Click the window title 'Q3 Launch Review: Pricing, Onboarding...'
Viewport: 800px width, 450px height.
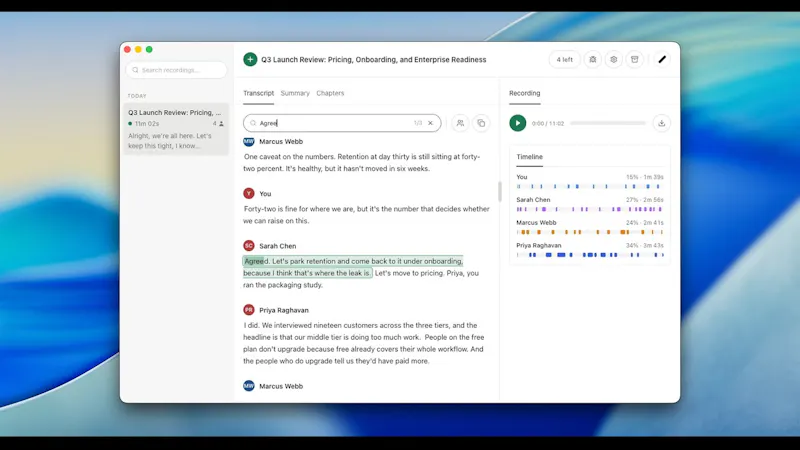point(373,60)
